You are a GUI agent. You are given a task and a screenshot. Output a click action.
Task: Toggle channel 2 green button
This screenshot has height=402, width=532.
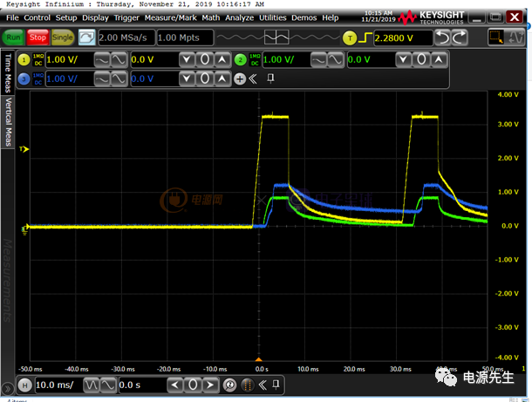241,58
